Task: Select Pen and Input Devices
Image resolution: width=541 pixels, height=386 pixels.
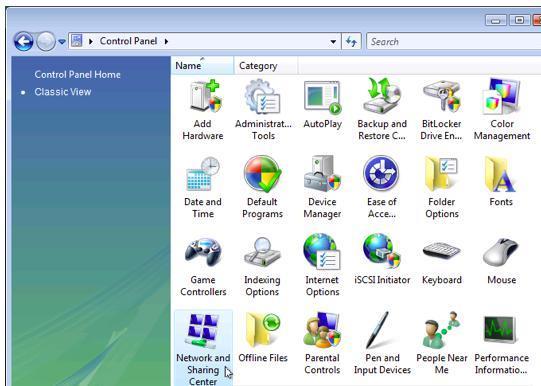Action: coord(382,343)
